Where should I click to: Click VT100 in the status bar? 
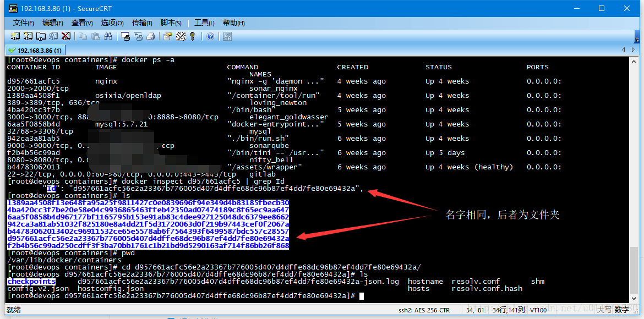(x=538, y=310)
